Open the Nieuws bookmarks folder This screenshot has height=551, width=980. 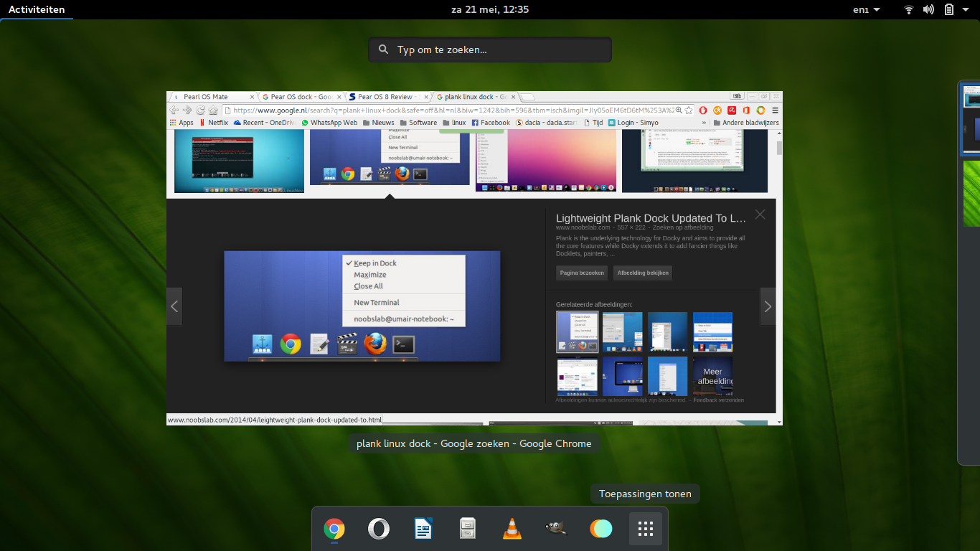pos(378,123)
